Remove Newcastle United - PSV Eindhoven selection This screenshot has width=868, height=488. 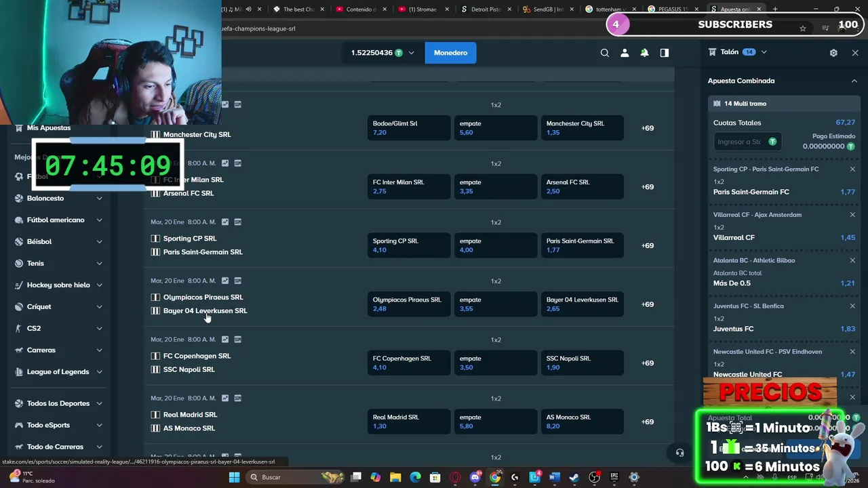852,352
